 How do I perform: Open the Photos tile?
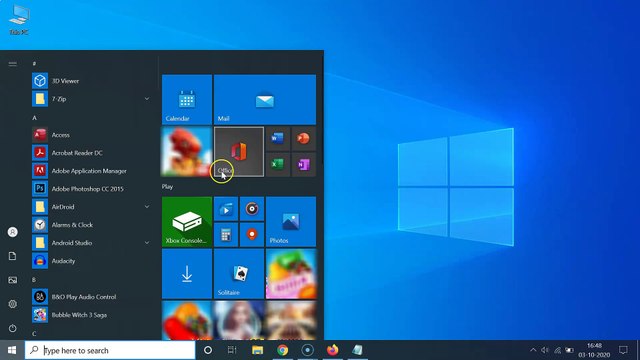point(291,222)
